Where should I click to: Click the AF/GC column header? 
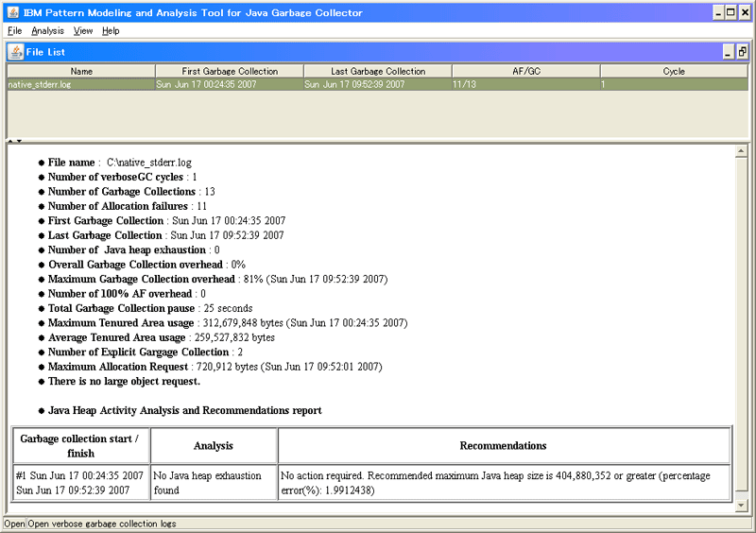click(526, 72)
